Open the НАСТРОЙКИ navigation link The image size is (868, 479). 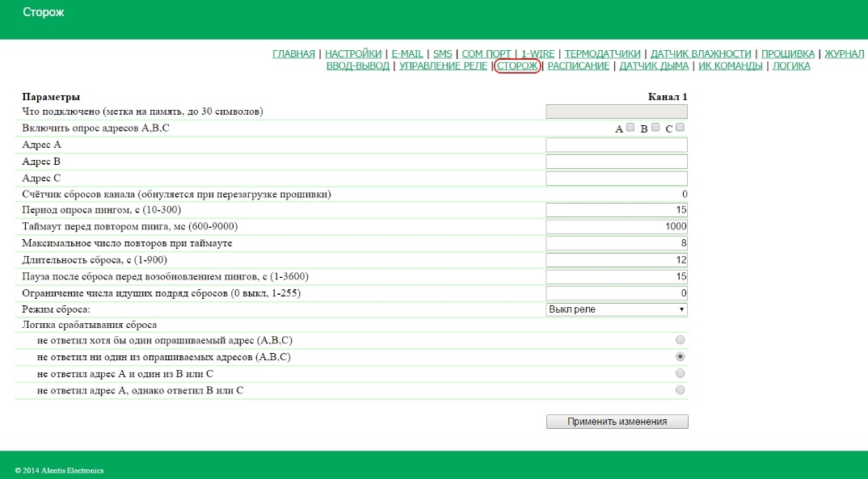click(353, 54)
